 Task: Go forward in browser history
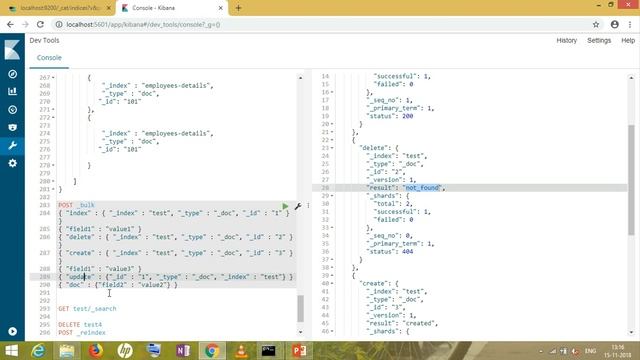(25, 24)
